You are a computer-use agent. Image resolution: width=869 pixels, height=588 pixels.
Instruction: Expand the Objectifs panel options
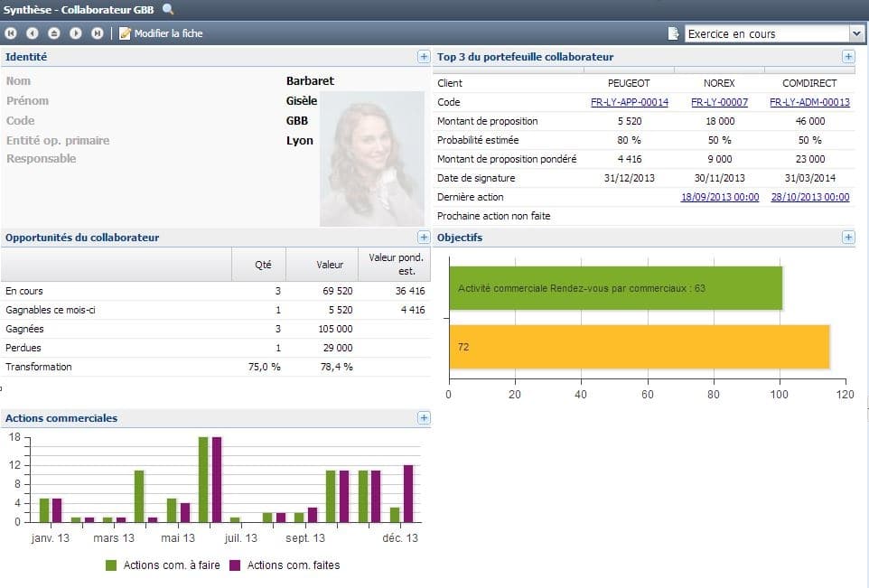pyautogui.click(x=847, y=238)
